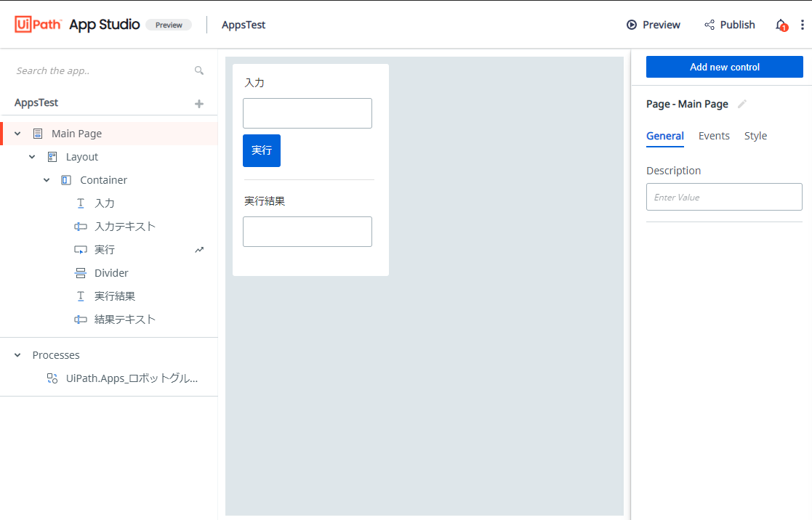812x520 pixels.
Task: Click the Divider icon in tree
Action: tap(81, 273)
